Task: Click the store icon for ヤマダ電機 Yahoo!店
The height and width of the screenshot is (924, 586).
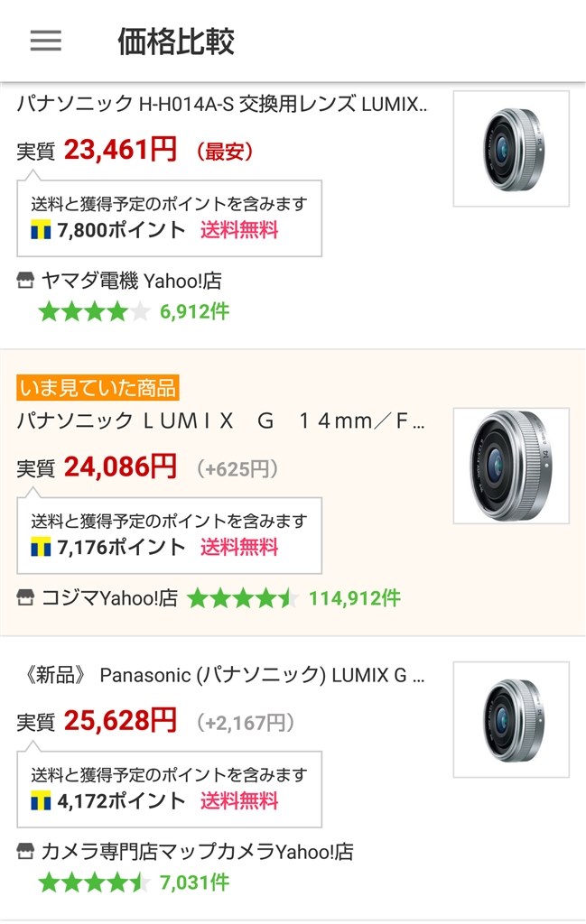Action: click(x=25, y=282)
